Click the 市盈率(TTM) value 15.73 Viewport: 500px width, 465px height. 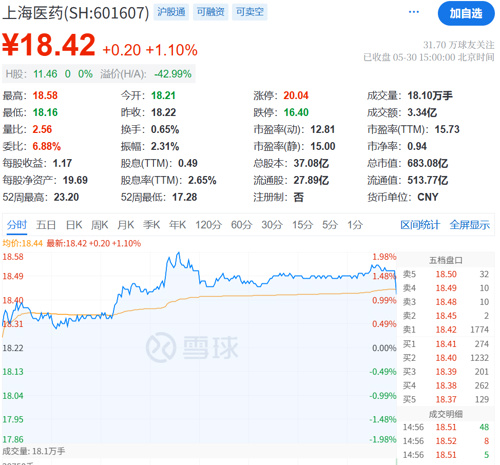point(447,129)
